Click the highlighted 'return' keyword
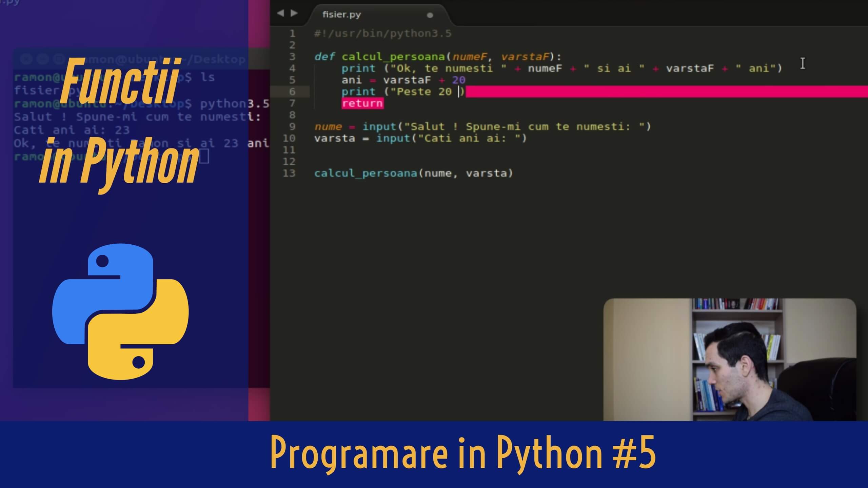 click(x=362, y=103)
